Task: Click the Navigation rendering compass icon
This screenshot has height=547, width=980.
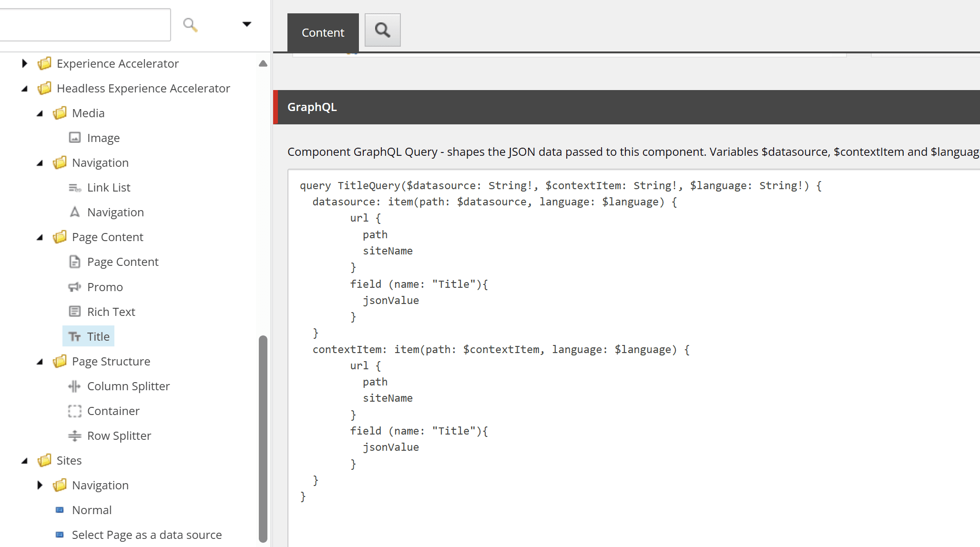Action: [x=75, y=212]
